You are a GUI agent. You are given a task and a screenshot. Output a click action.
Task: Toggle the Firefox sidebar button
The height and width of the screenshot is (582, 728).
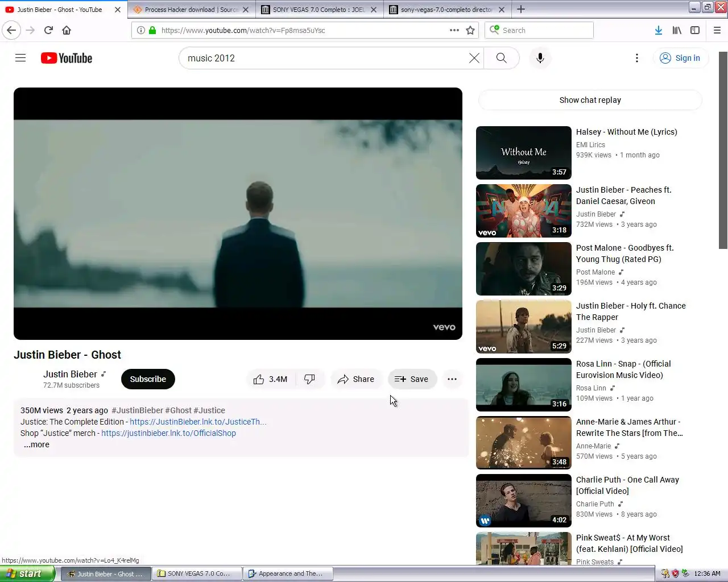pyautogui.click(x=695, y=30)
